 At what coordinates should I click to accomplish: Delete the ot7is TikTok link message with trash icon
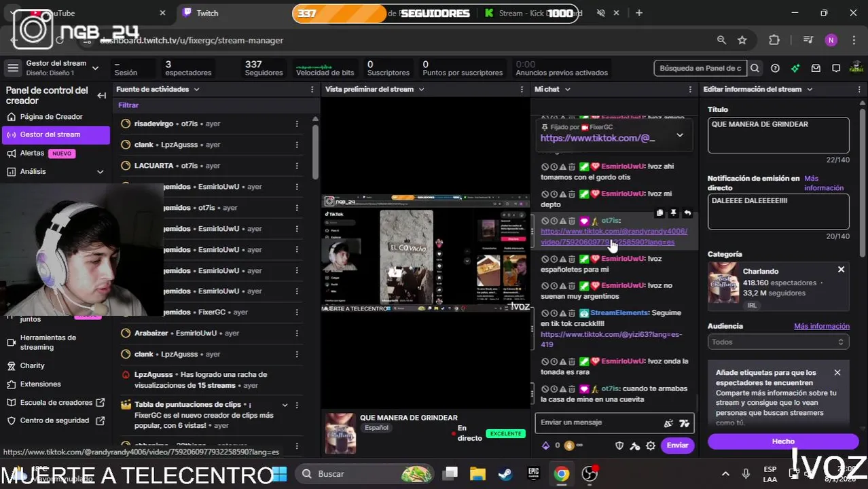coord(572,221)
